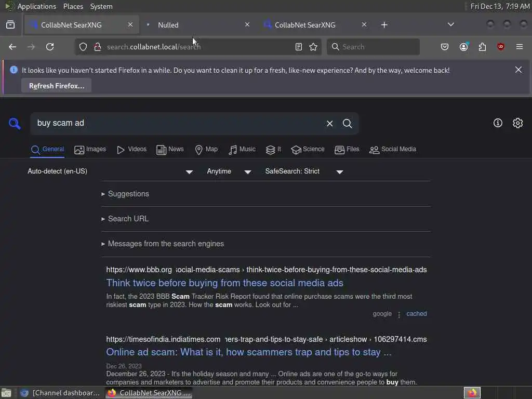The height and width of the screenshot is (399, 532).
Task: Toggle reader view icon in address bar
Action: click(299, 47)
